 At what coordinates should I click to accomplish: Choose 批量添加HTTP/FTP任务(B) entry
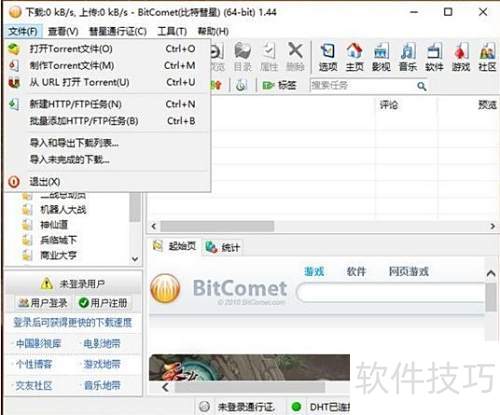tap(107, 121)
